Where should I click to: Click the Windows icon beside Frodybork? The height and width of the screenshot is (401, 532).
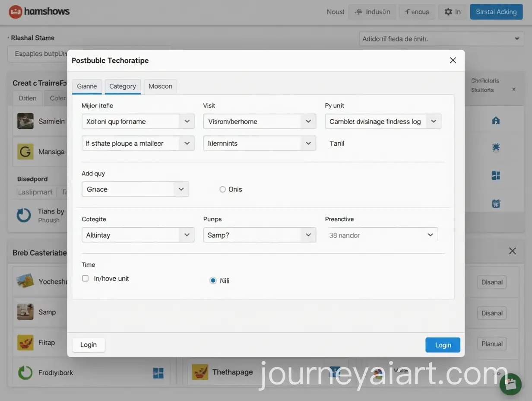point(158,372)
